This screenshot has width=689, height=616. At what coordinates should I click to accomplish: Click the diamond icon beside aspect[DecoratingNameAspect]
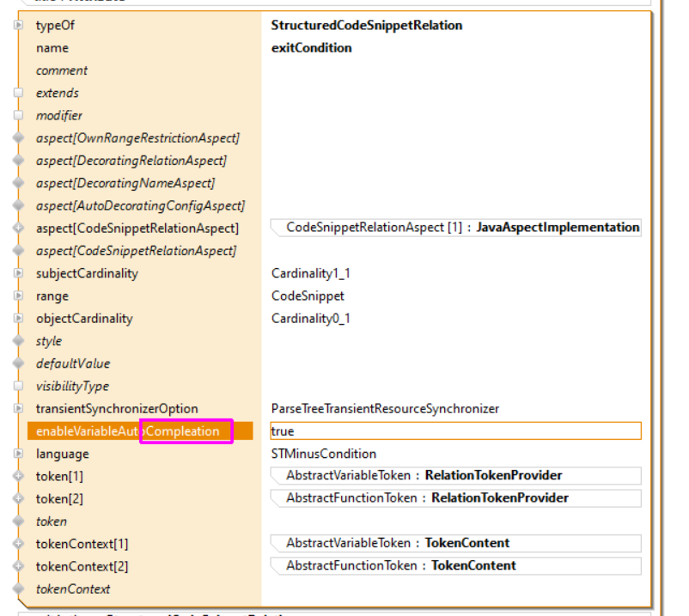18,183
